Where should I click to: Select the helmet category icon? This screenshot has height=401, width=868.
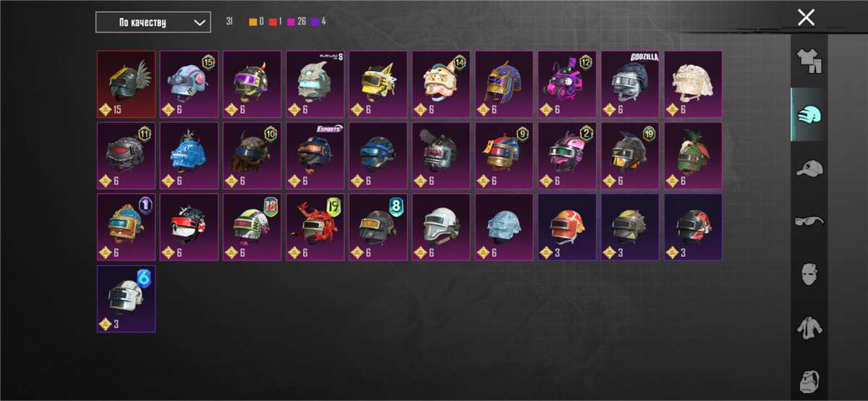pyautogui.click(x=809, y=114)
